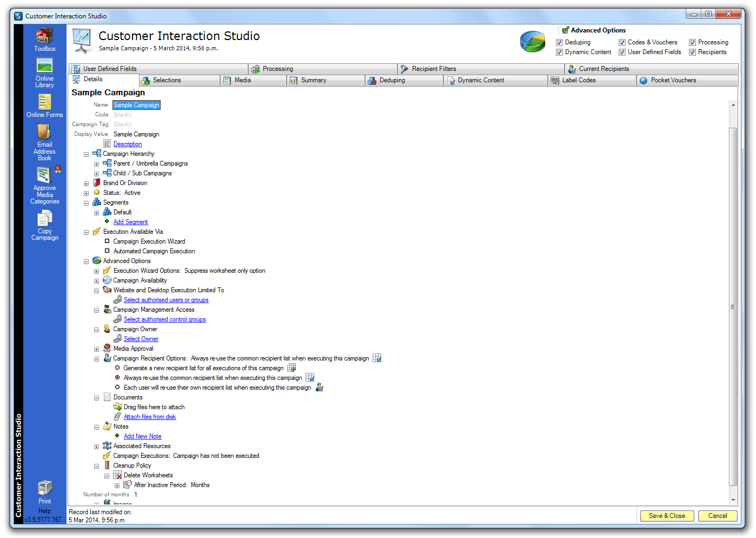Toggle the Processing checkbox
Image resolution: width=756 pixels, height=538 pixels.
click(693, 43)
